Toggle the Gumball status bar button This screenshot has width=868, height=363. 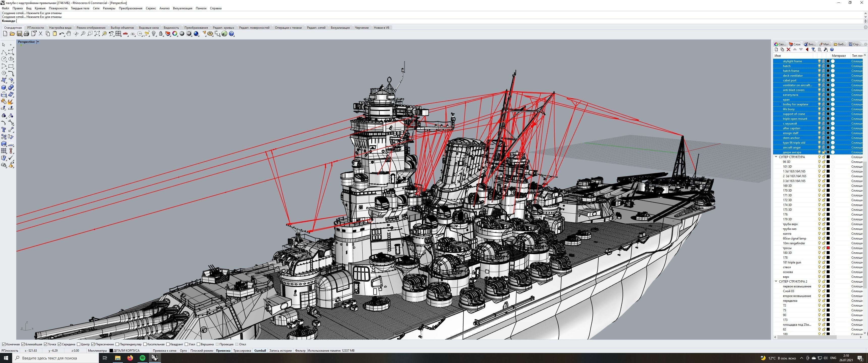point(260,351)
